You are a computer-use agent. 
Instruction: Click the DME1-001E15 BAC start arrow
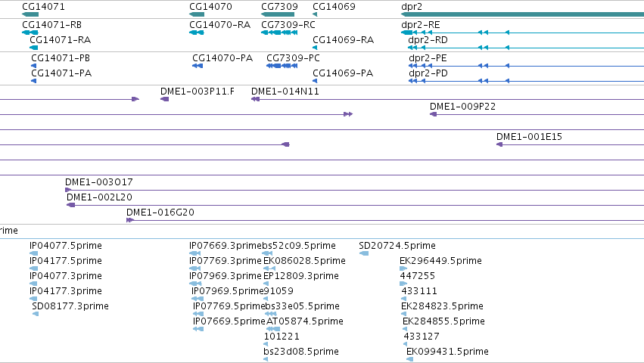point(499,144)
